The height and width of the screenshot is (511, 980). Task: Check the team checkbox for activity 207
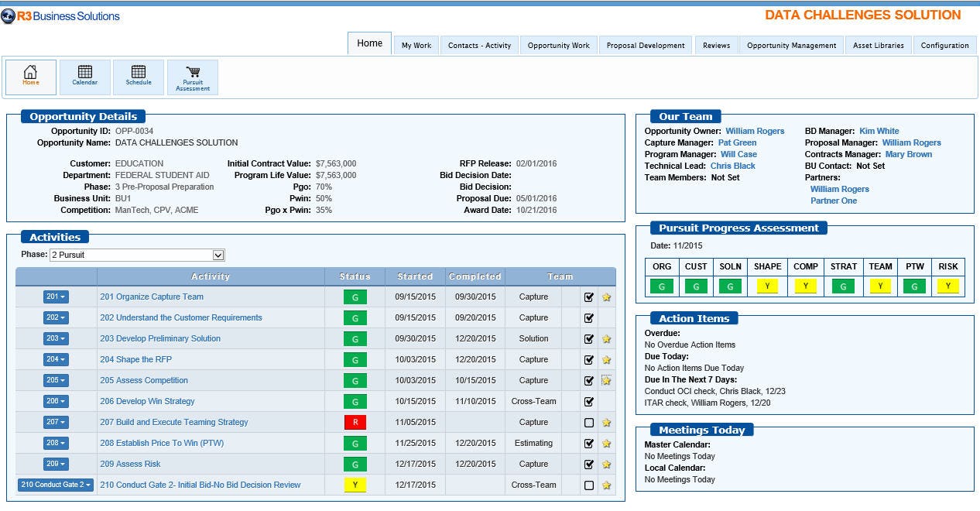(590, 422)
